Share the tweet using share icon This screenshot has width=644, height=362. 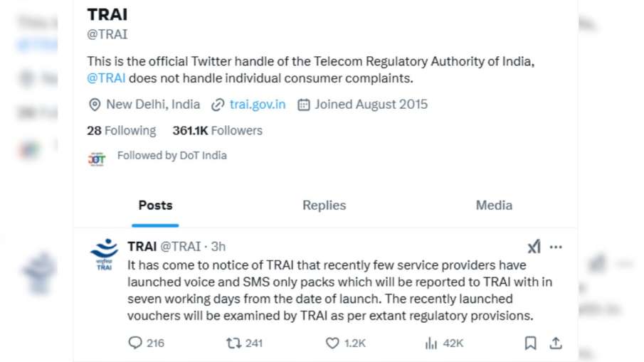[x=556, y=343]
